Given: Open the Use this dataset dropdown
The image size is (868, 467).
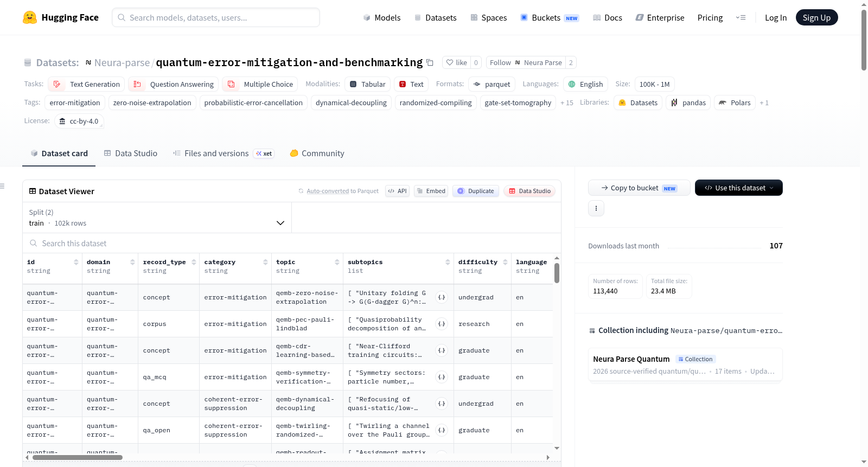Looking at the screenshot, I should [x=738, y=188].
